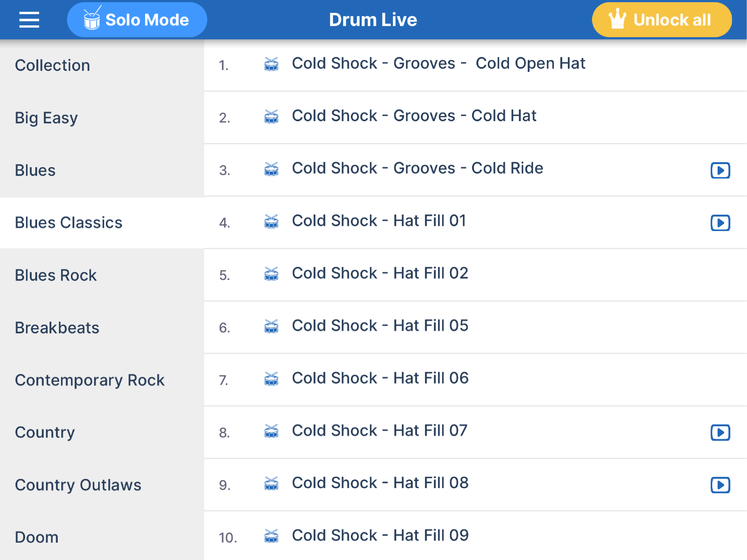Open the video preview for Hat Fill 08
Viewport: 747px width, 560px height.
tap(720, 485)
